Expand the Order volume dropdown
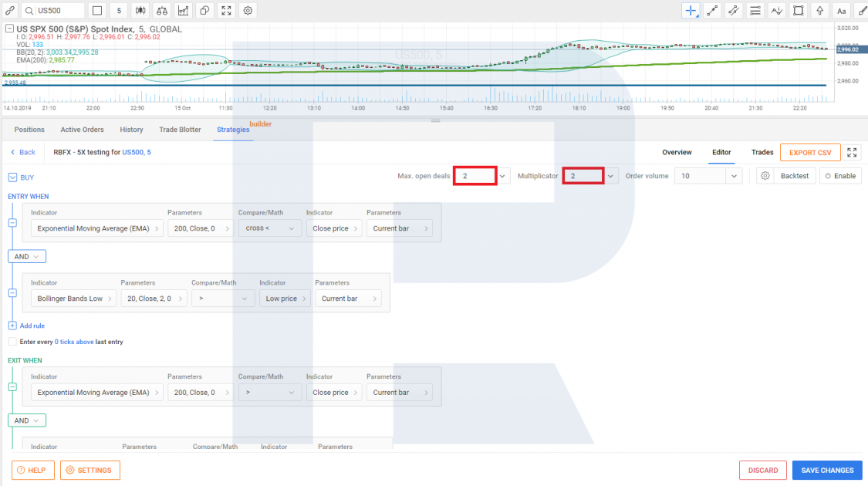Screen dimensions: 868x486 pos(733,176)
